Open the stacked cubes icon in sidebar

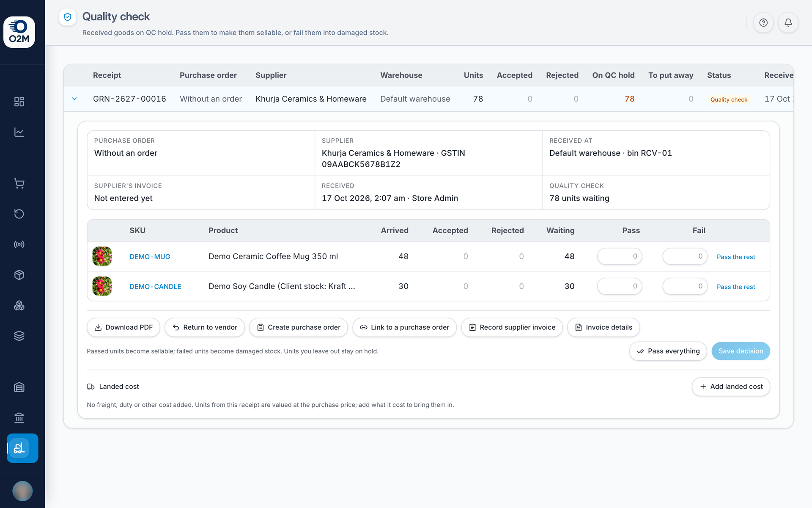tap(19, 305)
